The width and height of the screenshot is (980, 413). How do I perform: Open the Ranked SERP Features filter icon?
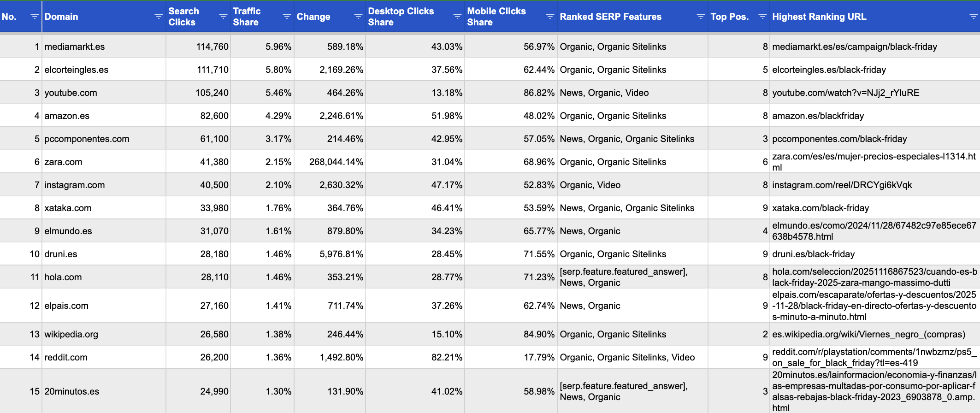point(701,17)
